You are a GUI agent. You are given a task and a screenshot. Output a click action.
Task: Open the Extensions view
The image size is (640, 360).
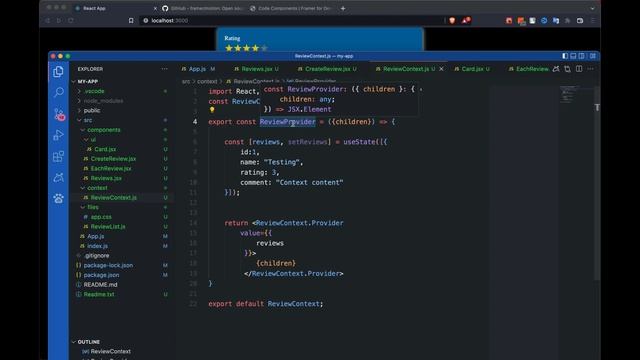(x=58, y=156)
